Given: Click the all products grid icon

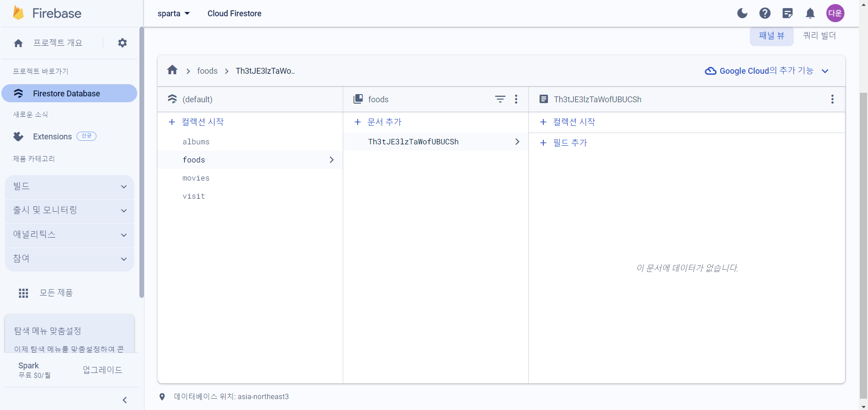Looking at the screenshot, I should (x=24, y=293).
